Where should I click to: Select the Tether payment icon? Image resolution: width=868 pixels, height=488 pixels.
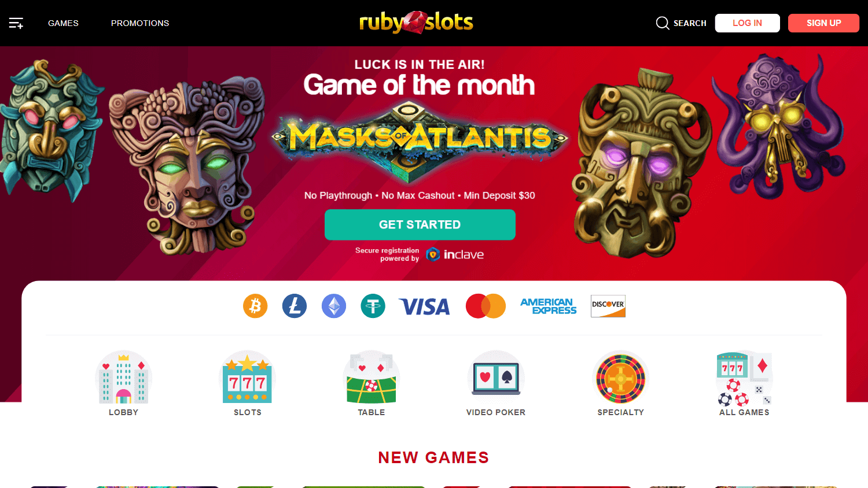(373, 306)
